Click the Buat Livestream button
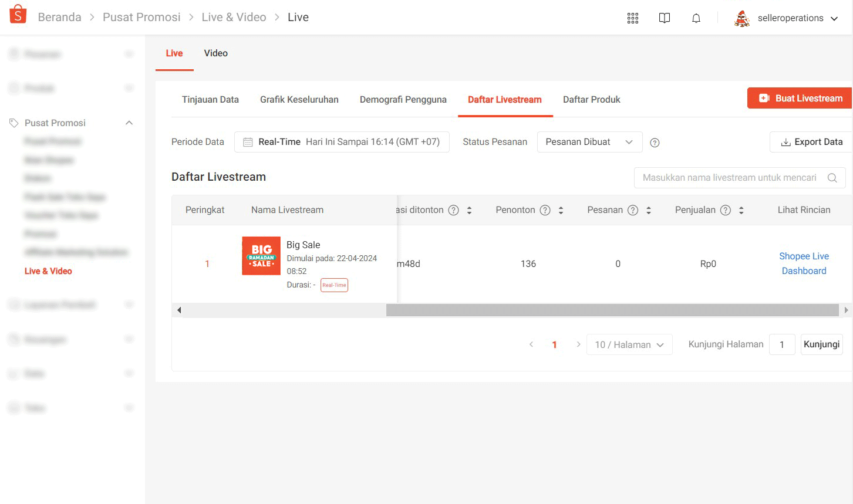 (x=800, y=99)
